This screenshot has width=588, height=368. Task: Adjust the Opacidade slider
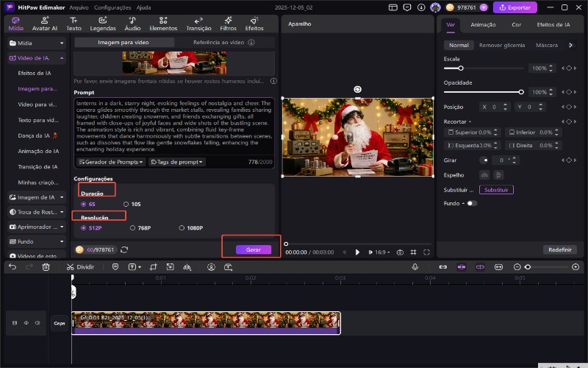pyautogui.click(x=521, y=92)
